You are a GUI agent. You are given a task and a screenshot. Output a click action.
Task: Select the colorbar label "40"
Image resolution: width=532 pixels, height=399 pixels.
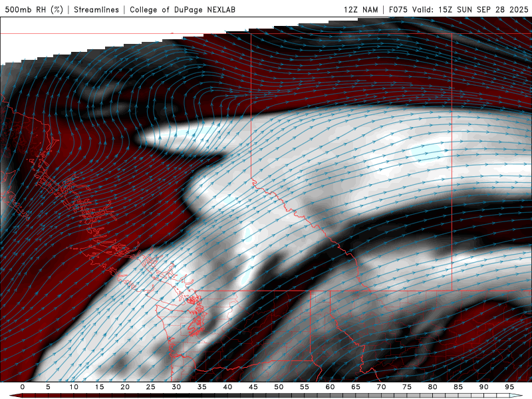click(x=227, y=387)
